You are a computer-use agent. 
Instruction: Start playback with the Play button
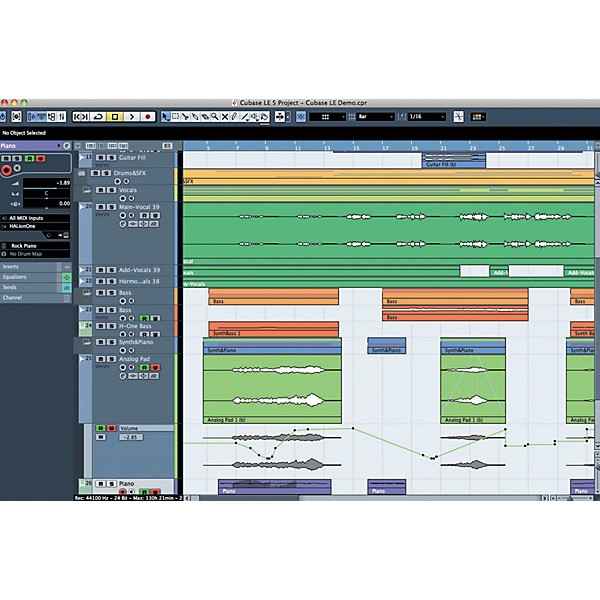click(132, 117)
